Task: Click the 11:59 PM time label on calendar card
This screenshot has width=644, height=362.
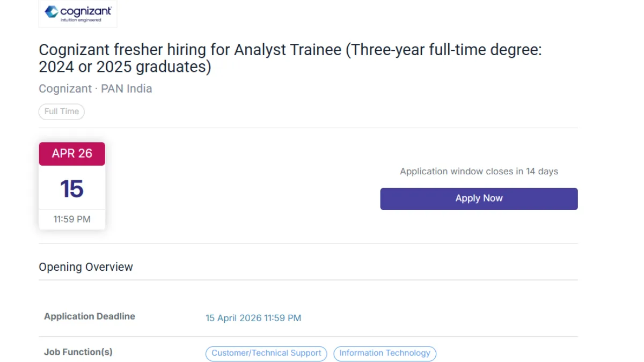Action: (72, 219)
